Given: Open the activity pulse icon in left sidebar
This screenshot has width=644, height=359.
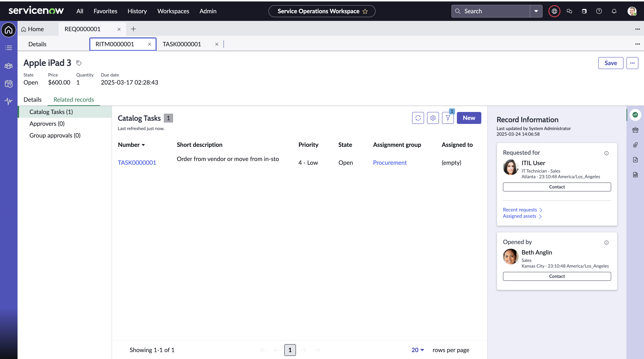Looking at the screenshot, I should (9, 101).
